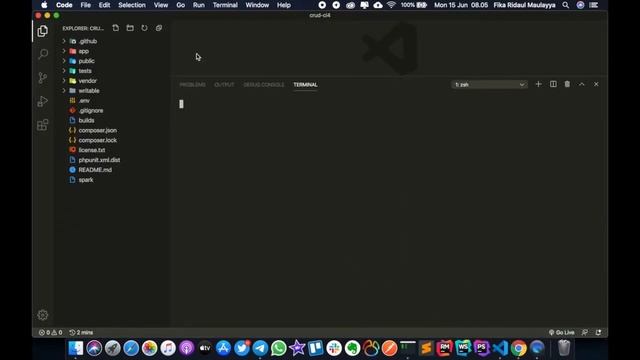Open the Terminal menu in the menu bar
640x360 pixels.
tap(225, 5)
